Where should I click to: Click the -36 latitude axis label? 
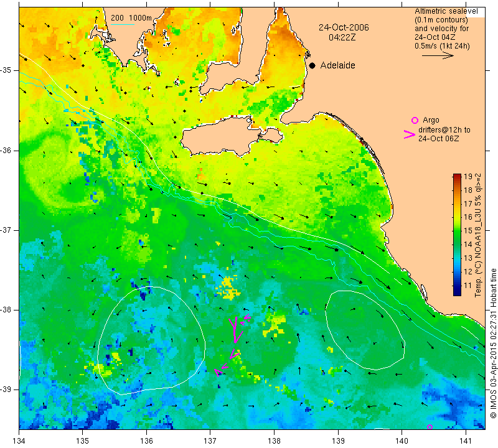6,150
